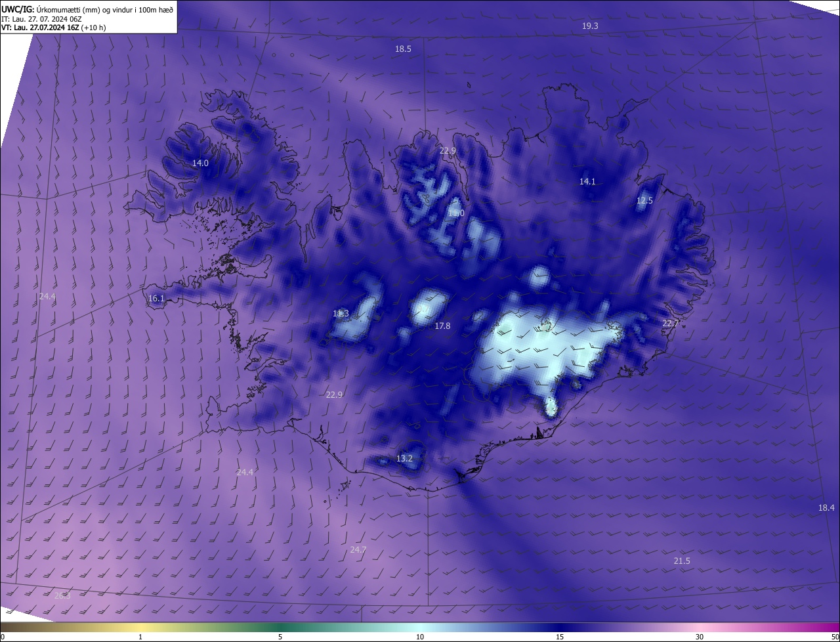Select the 11.0 map value
The image size is (840, 642).
456,213
